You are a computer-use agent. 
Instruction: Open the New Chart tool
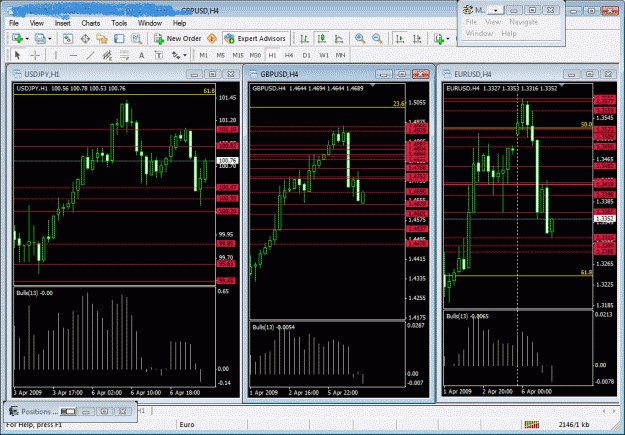pyautogui.click(x=17, y=39)
